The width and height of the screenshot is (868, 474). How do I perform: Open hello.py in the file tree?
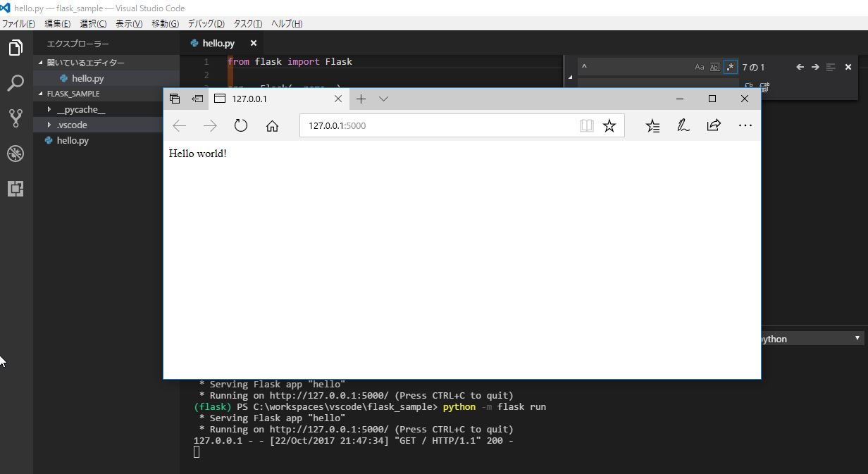coord(73,140)
